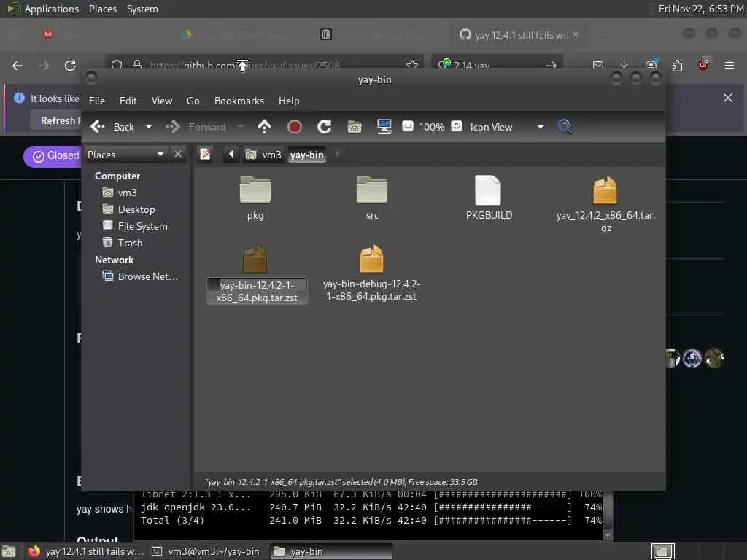Close the yay 12.4.1 still fails tab
Screen dimensions: 747x560
[576, 34]
